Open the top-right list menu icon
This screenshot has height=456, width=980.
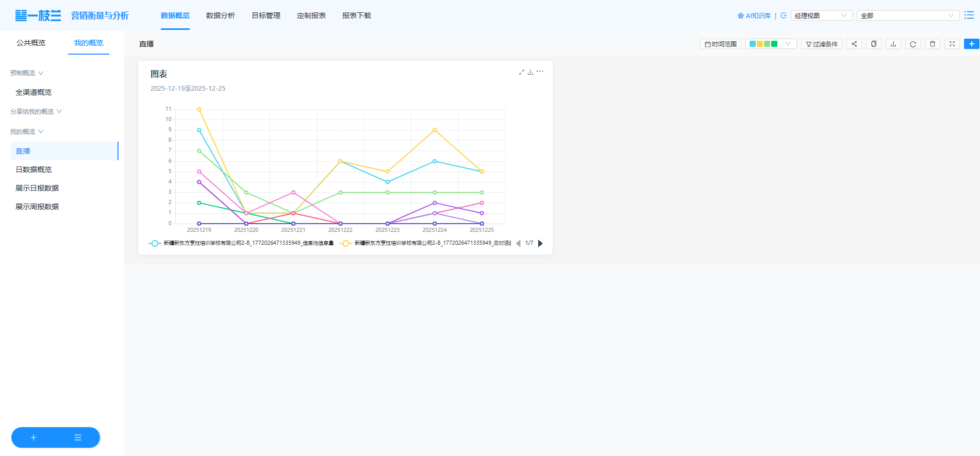(x=969, y=15)
